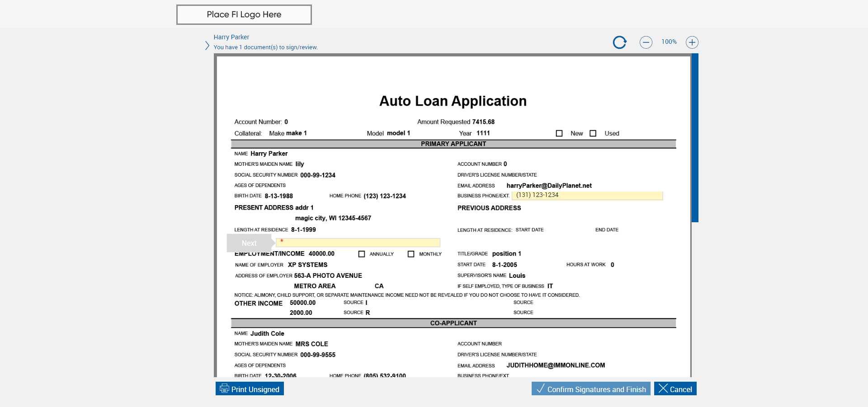The width and height of the screenshot is (868, 407).
Task: Tick the ANNUALLY income checkbox
Action: (x=362, y=254)
